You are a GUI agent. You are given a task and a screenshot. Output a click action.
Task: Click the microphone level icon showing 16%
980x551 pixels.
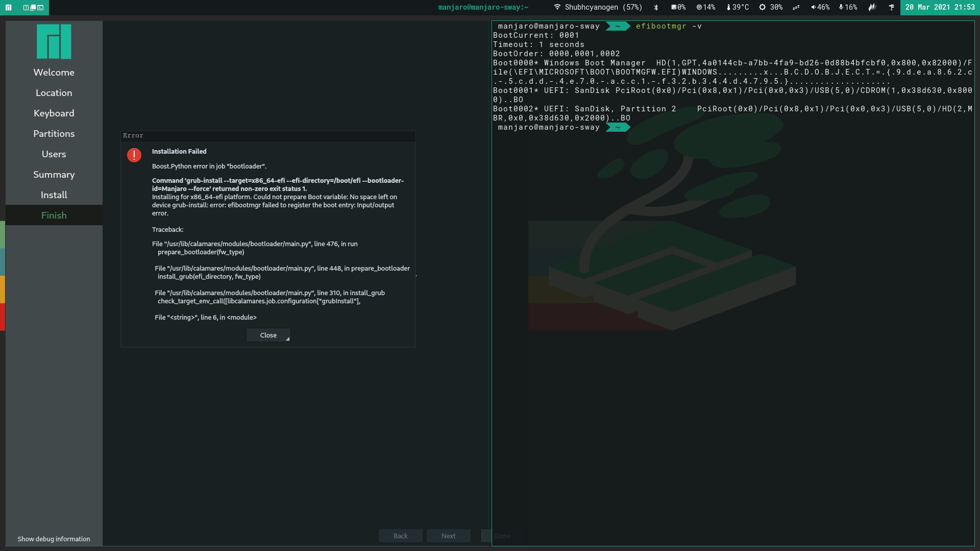click(848, 8)
